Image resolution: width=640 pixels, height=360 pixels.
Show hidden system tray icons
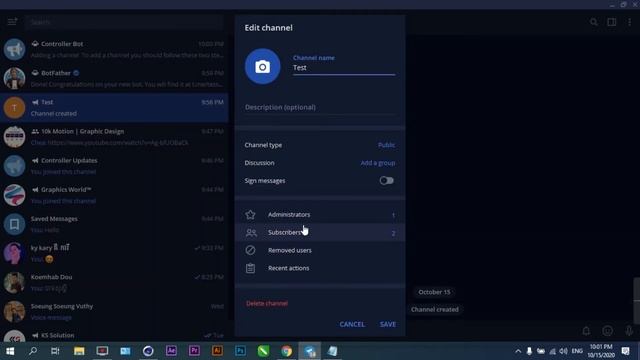[518, 351]
